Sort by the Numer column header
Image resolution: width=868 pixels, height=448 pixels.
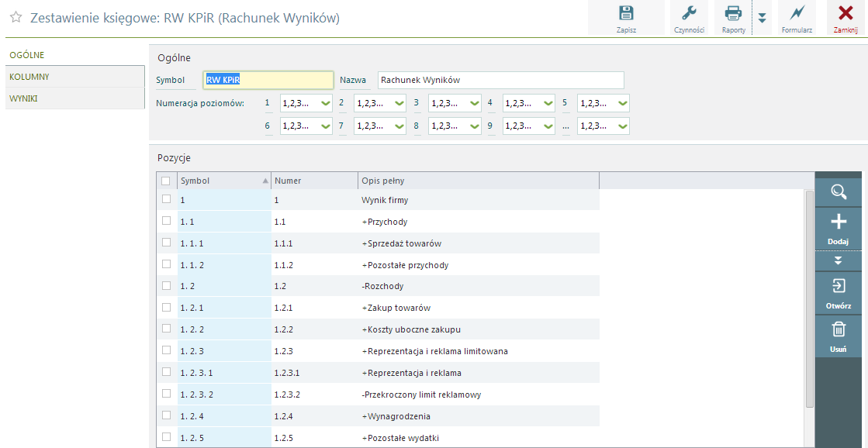314,181
